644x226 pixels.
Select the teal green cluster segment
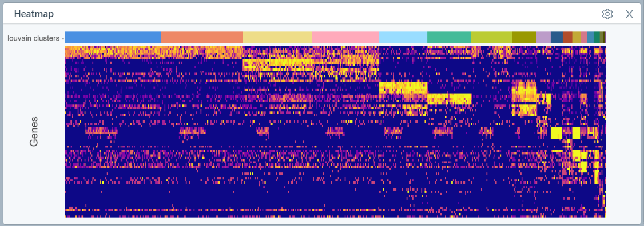(449, 37)
